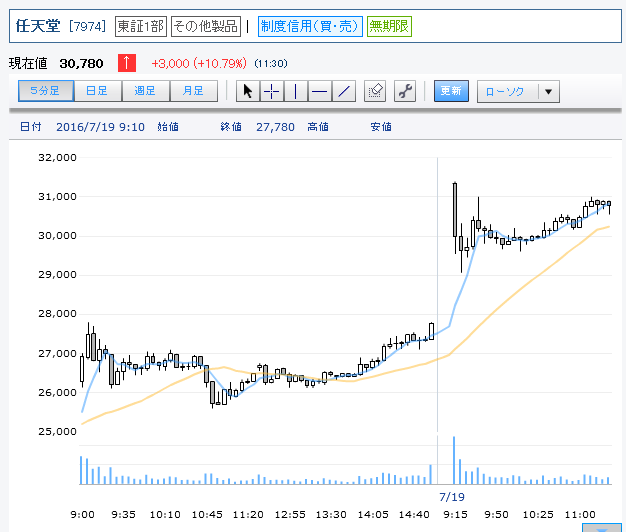This screenshot has width=626, height=532.
Task: Click the eraser tool icon
Action: click(375, 91)
